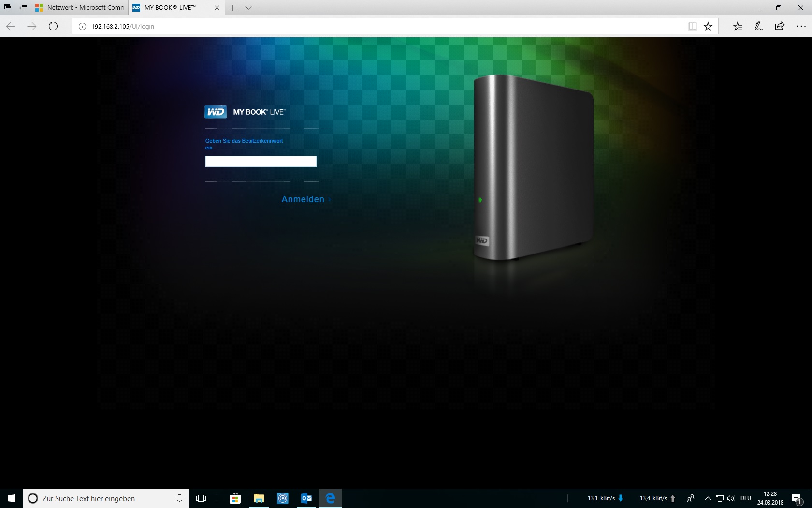Minimize the Edge browser window
The width and height of the screenshot is (812, 508).
tap(756, 8)
